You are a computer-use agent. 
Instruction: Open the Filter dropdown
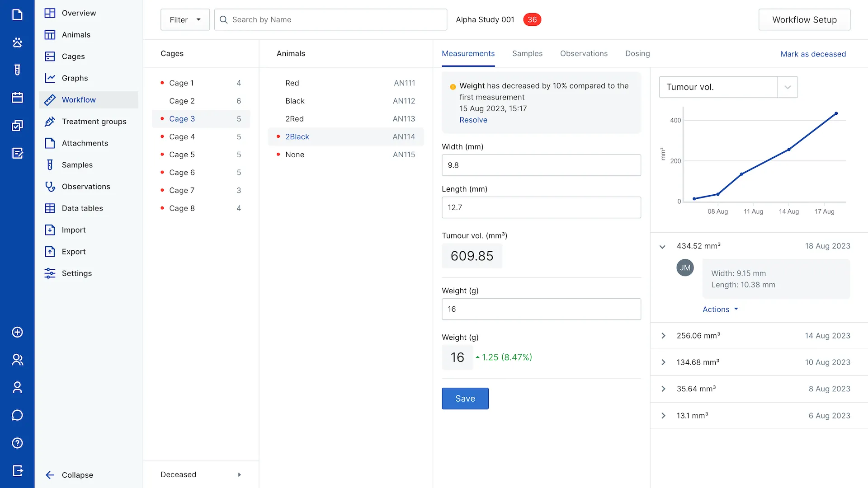pyautogui.click(x=185, y=19)
